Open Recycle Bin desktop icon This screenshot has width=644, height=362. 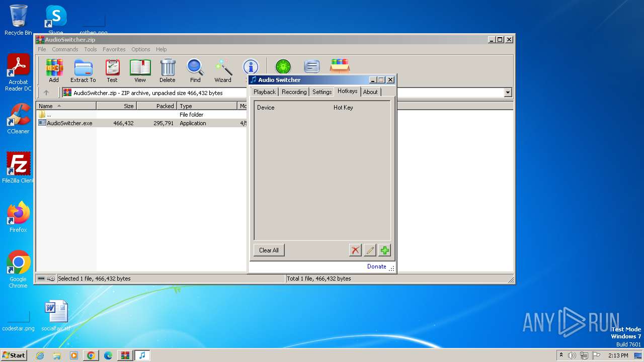pos(18,20)
